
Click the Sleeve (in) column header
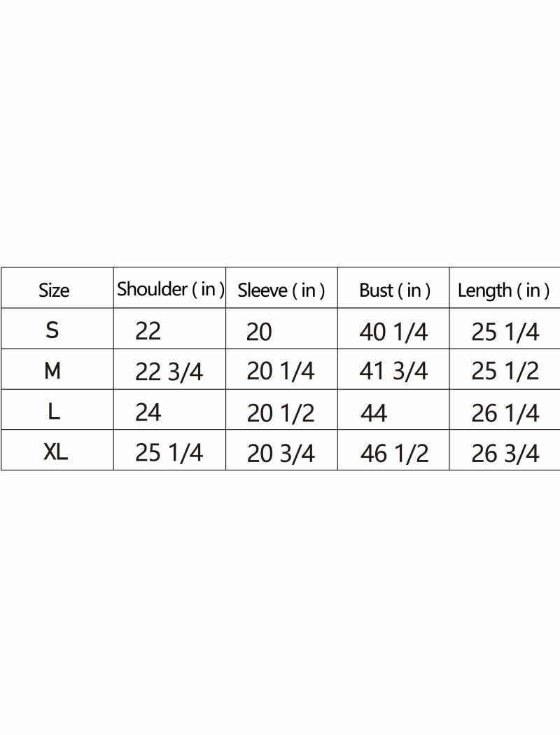click(281, 290)
